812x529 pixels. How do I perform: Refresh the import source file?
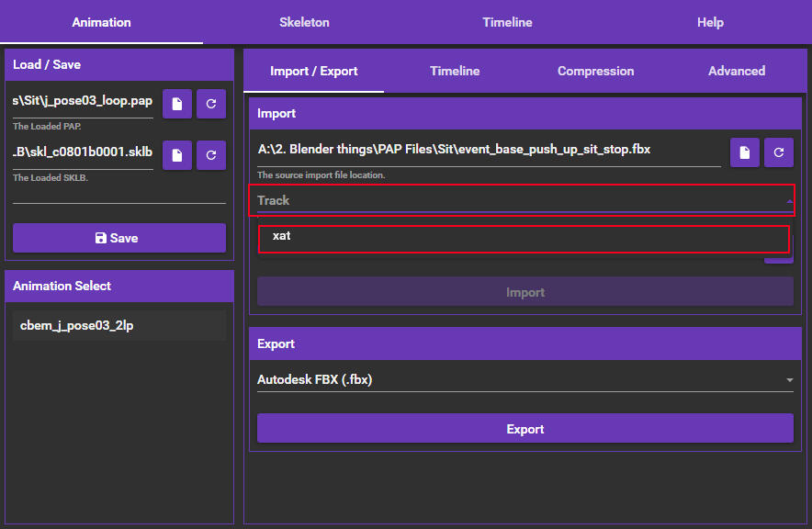(x=779, y=152)
